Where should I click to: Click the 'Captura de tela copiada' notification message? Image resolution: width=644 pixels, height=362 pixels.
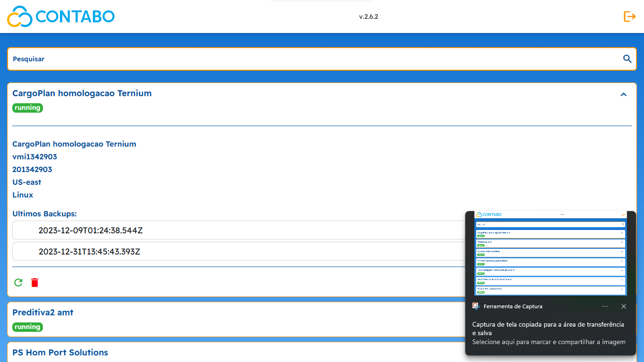pyautogui.click(x=548, y=329)
